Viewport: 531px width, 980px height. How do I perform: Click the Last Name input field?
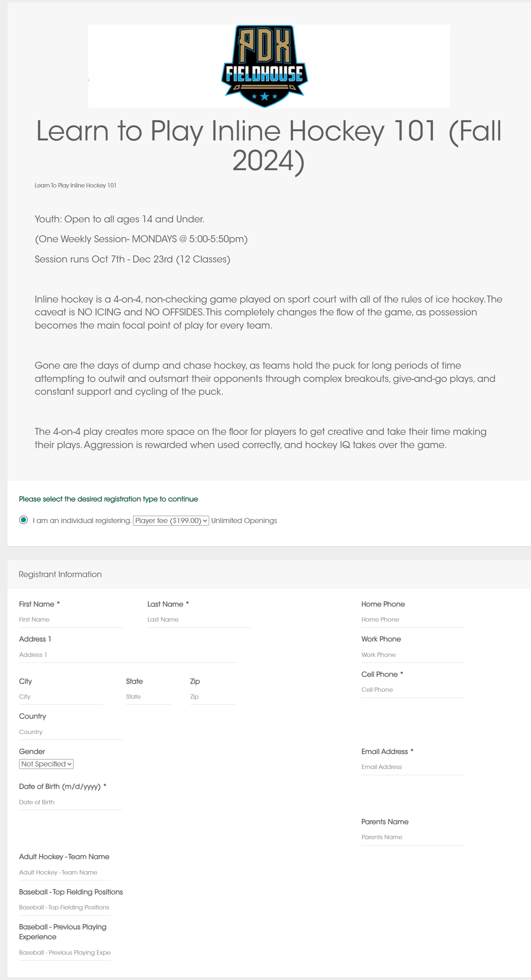point(198,619)
